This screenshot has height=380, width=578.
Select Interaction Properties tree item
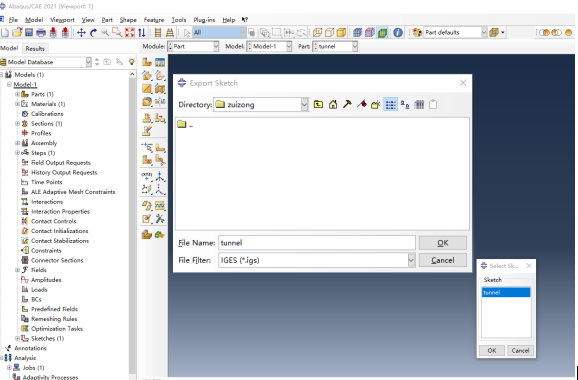[60, 212]
